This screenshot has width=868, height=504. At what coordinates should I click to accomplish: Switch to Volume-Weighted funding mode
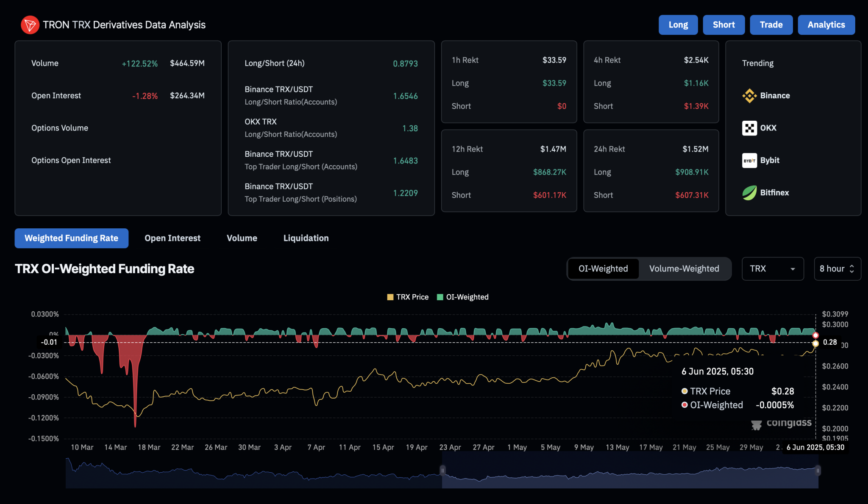pyautogui.click(x=684, y=269)
